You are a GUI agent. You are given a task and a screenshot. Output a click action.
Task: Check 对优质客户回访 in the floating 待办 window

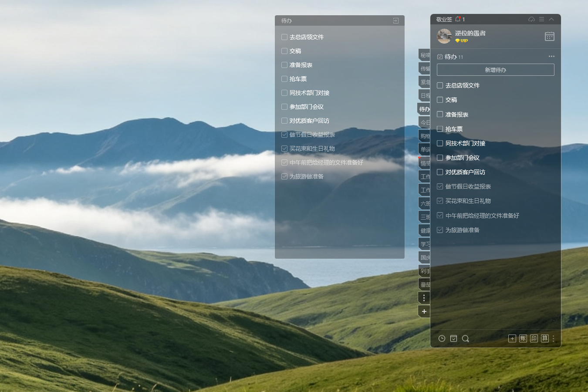point(284,121)
